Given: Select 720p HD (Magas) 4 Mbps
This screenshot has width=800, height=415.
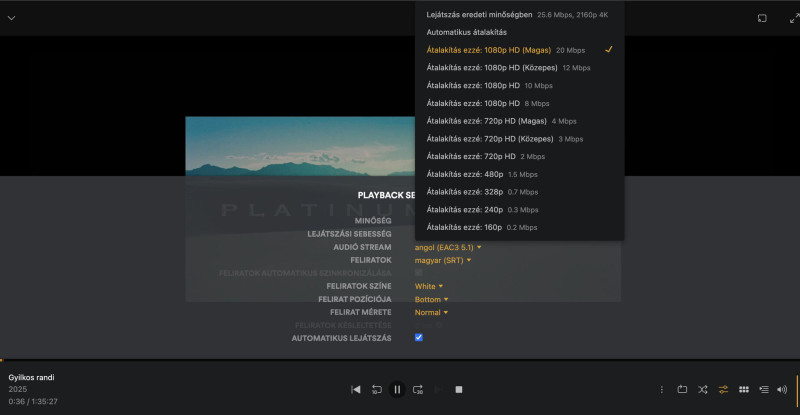Looking at the screenshot, I should tap(519, 121).
